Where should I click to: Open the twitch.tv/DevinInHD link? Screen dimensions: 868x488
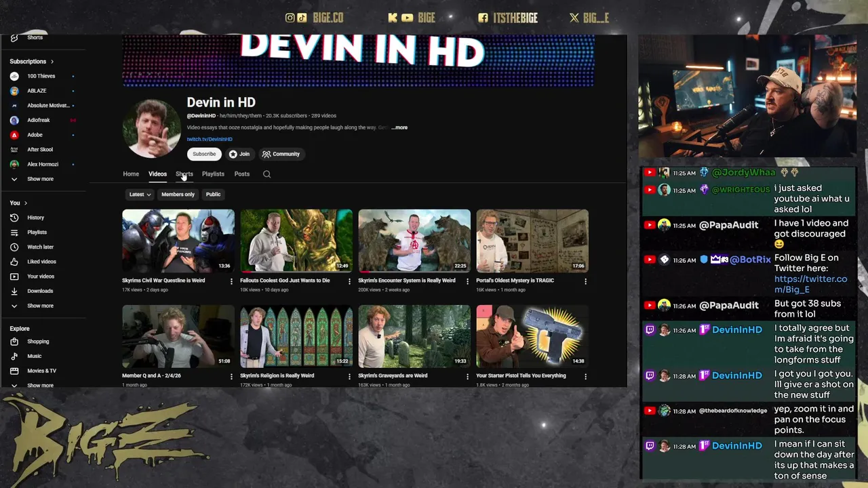point(210,140)
